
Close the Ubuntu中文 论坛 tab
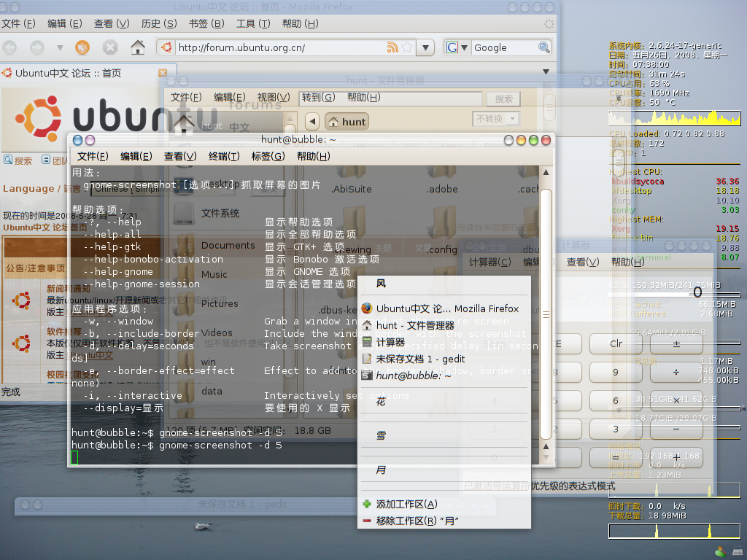[x=163, y=73]
